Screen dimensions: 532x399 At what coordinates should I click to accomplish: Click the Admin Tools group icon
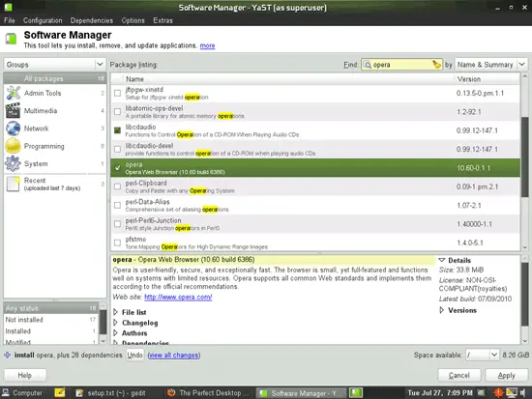point(14,93)
